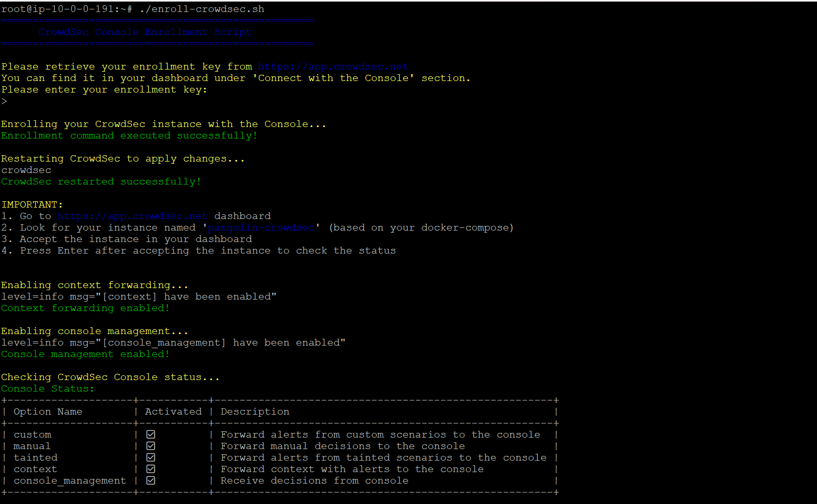The image size is (817, 504).
Task: Click the '[console_management] have been enabled' log line
Action: pyautogui.click(x=173, y=342)
